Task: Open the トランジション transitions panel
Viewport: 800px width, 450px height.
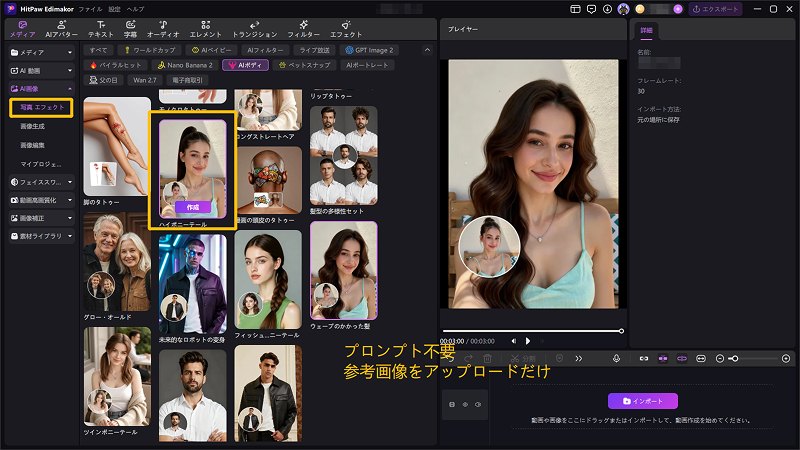Action: coord(255,29)
